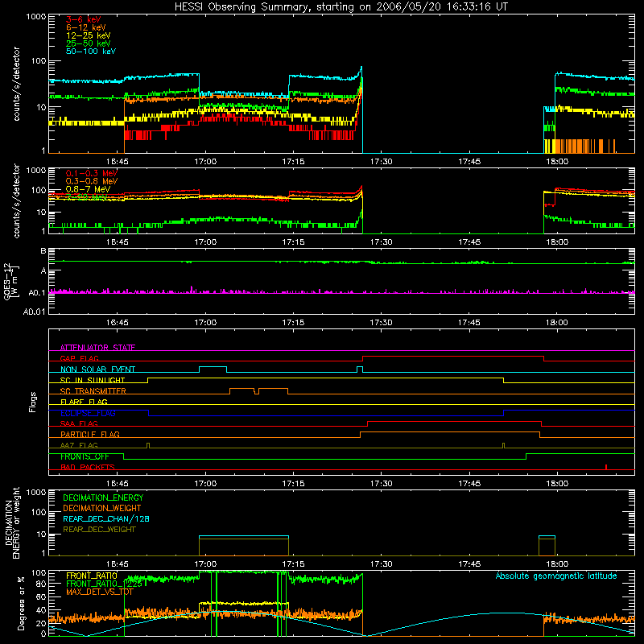Click counts/s/detector axis title of top panel
644x644 pixels.
click(16, 84)
